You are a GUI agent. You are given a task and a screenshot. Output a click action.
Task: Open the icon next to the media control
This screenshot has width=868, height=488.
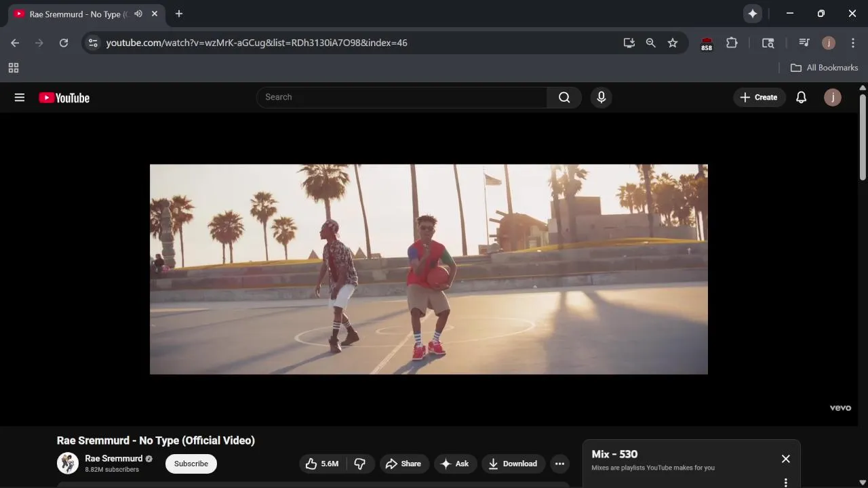[768, 43]
